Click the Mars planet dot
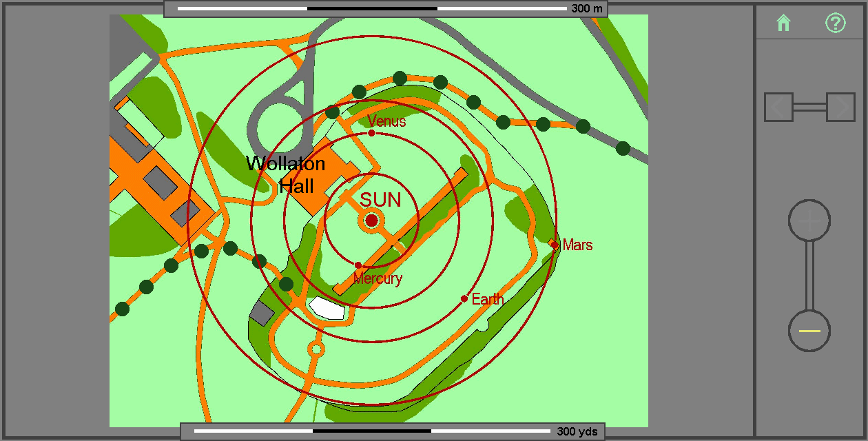The height and width of the screenshot is (441, 868). [x=555, y=245]
